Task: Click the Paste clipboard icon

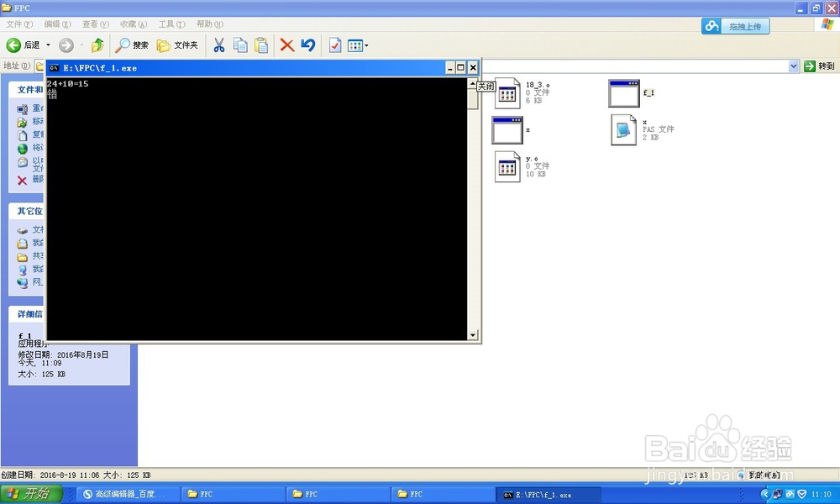Action: tap(261, 45)
